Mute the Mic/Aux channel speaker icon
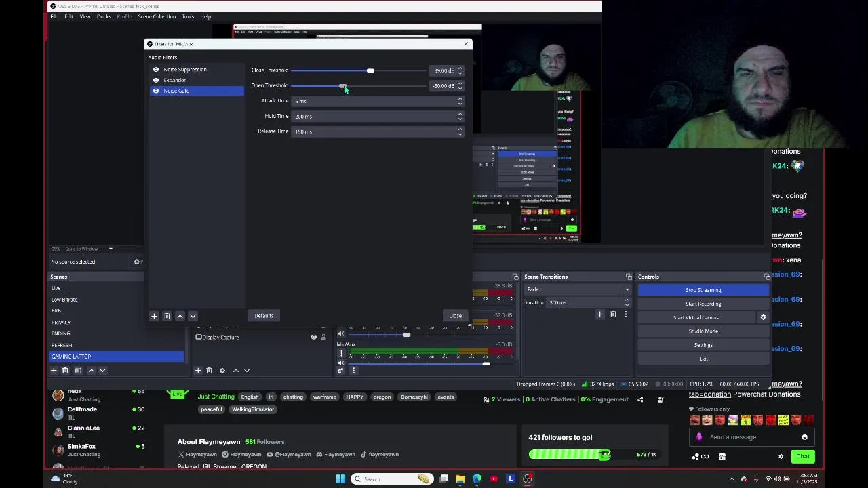The width and height of the screenshot is (868, 488). pyautogui.click(x=341, y=363)
